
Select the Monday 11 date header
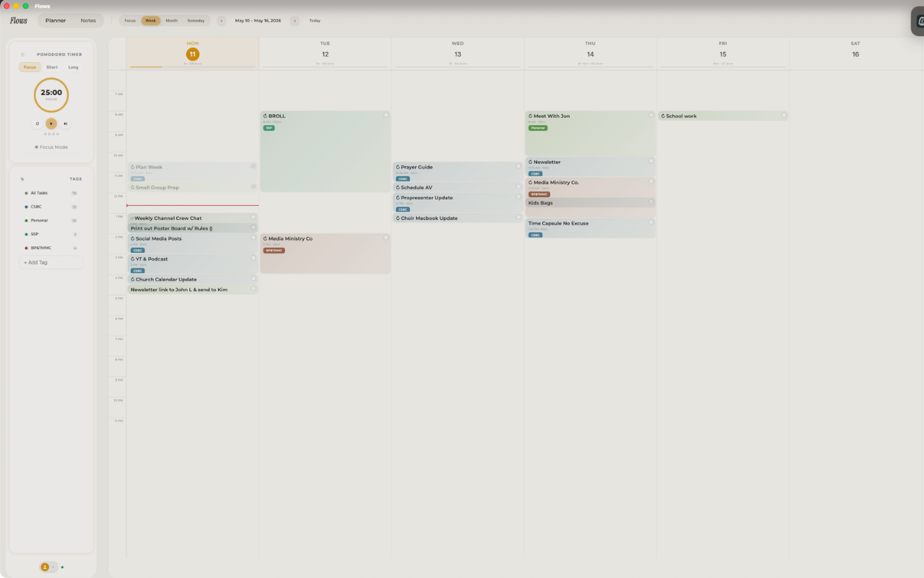193,53
